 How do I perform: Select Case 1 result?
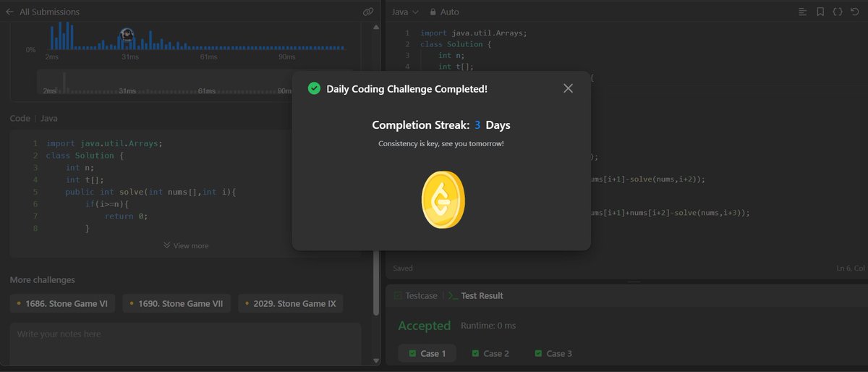pos(427,353)
